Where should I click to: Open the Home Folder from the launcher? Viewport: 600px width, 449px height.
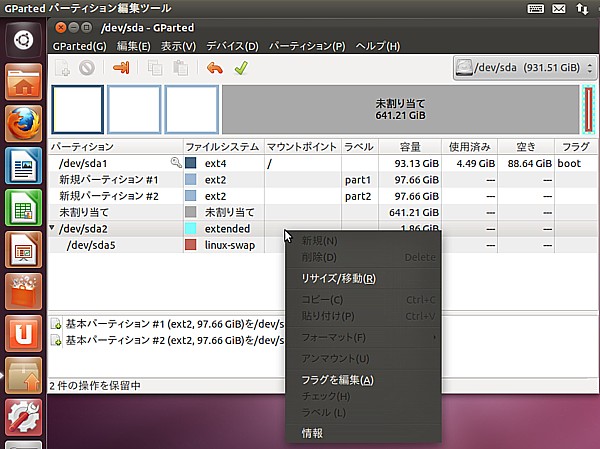24,82
